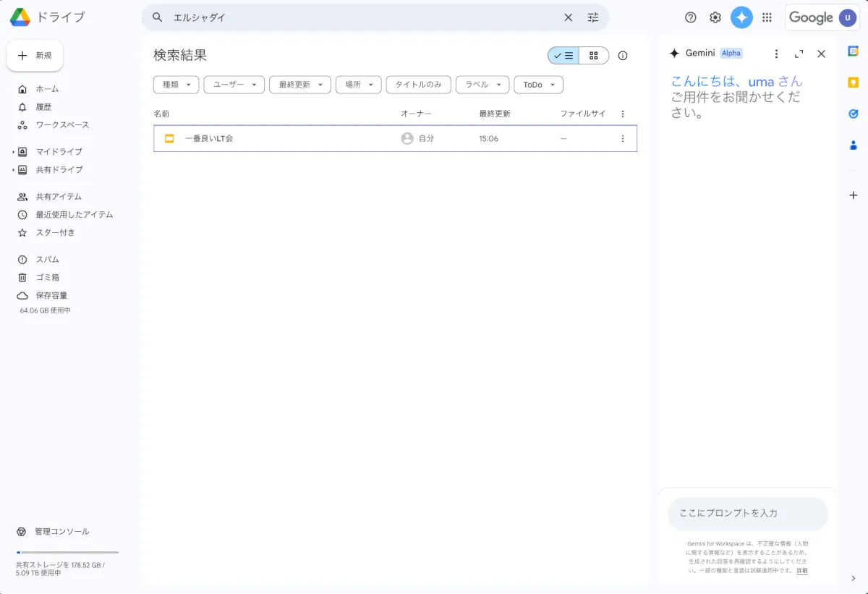Click the Gemini prompt input field
Image resolution: width=868 pixels, height=594 pixels.
(x=747, y=513)
